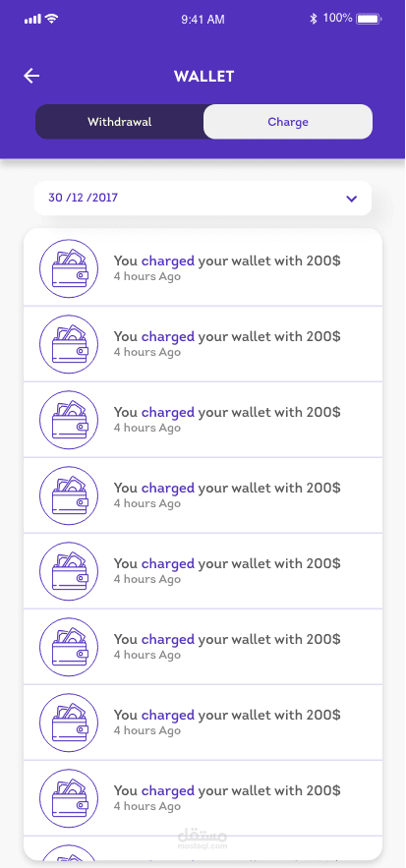Tap wallet icon of the third transaction

(x=69, y=420)
